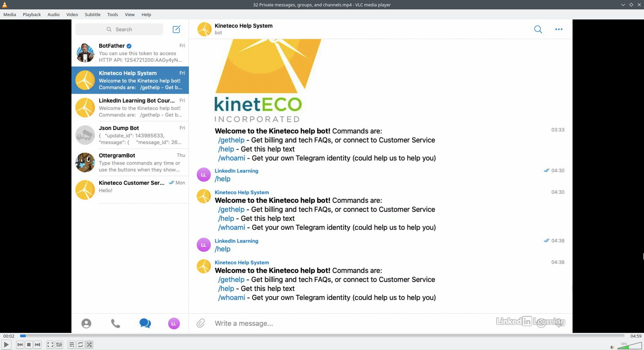Image resolution: width=644 pixels, height=350 pixels.
Task: Adjust the volume slider
Action: tap(630, 346)
